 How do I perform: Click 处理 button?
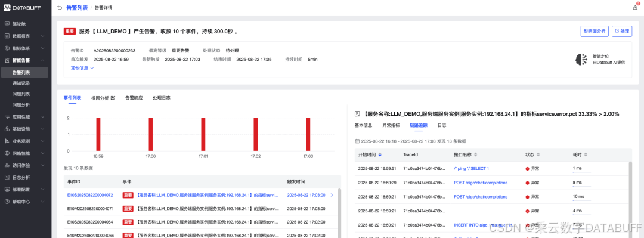tap(622, 31)
